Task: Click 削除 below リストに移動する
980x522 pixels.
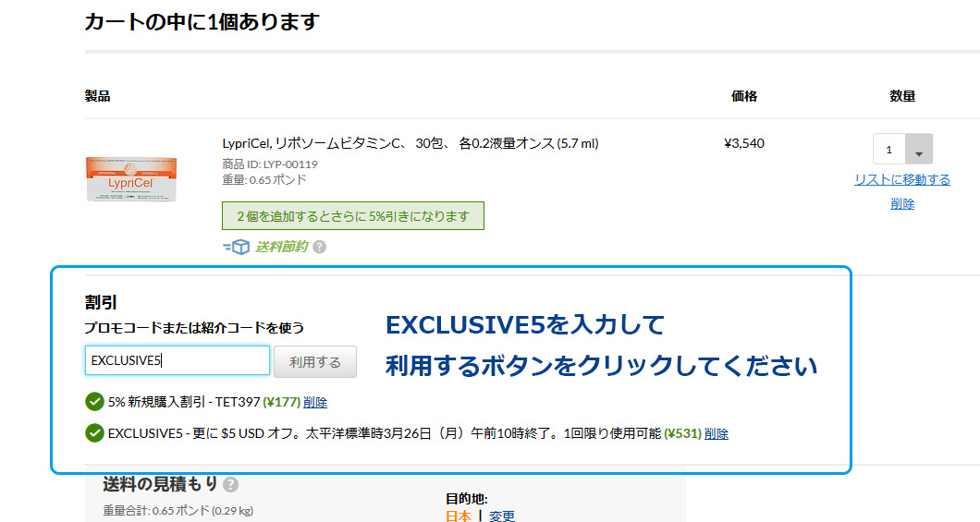Action: tap(902, 204)
